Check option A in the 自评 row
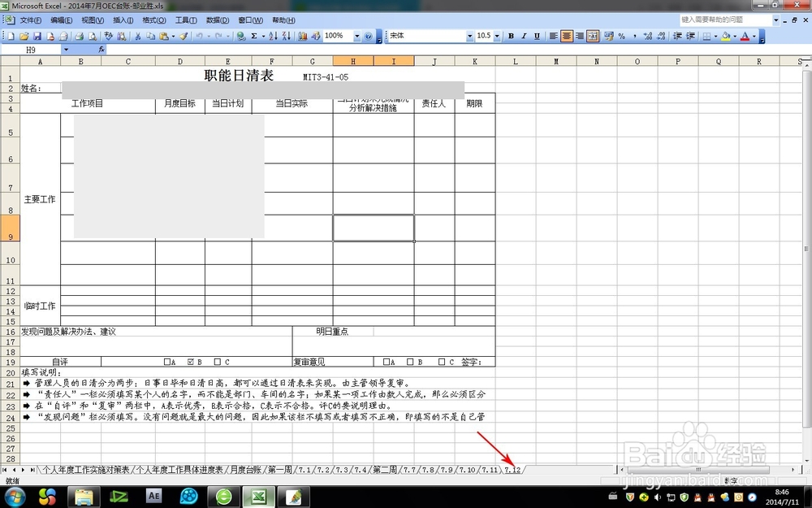 coord(166,362)
